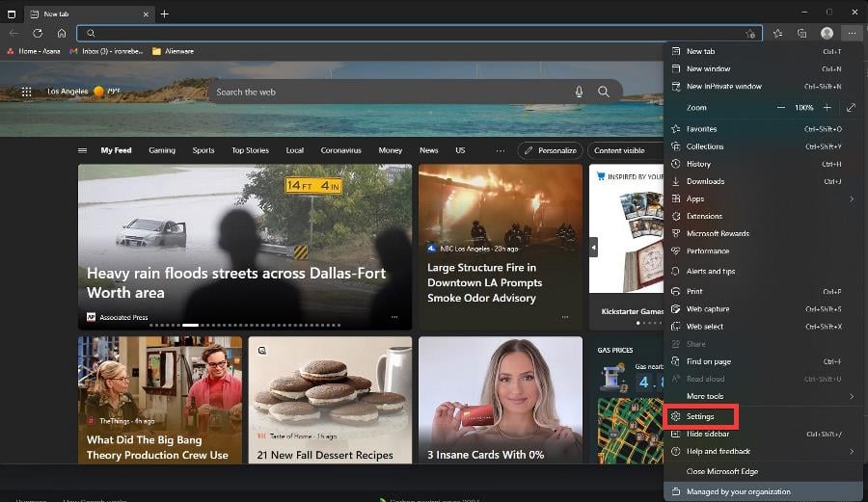The width and height of the screenshot is (868, 502).
Task: Close the New tab tab
Action: coord(146,14)
